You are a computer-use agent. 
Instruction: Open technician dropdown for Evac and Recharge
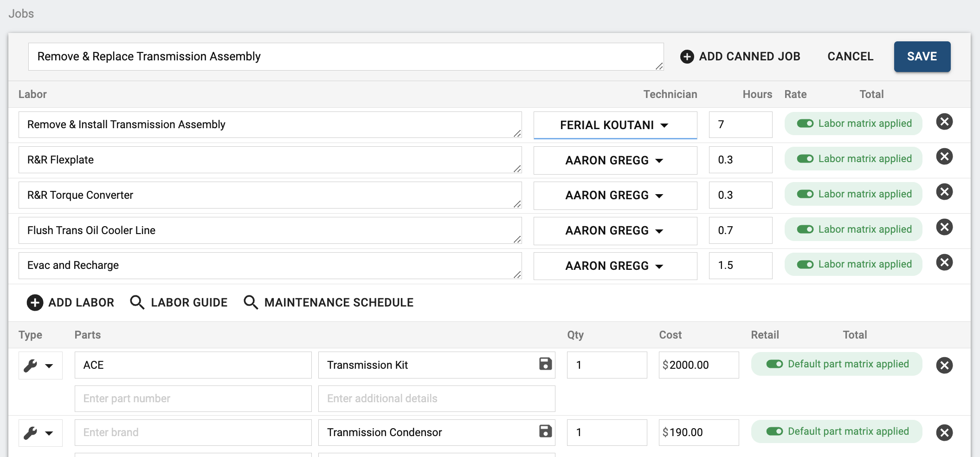[615, 266]
